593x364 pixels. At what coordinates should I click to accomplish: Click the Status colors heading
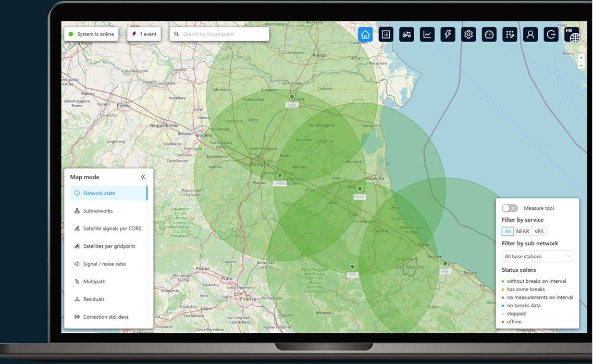(x=519, y=270)
